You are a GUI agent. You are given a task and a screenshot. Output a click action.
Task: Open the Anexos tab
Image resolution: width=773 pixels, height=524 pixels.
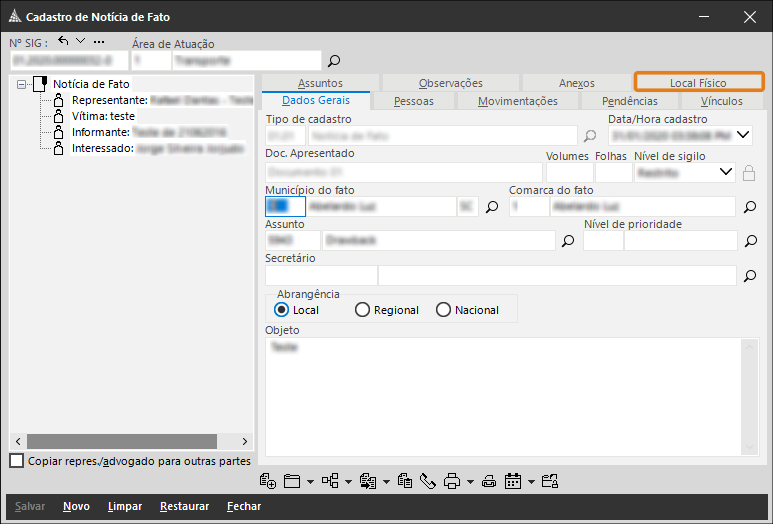point(576,83)
